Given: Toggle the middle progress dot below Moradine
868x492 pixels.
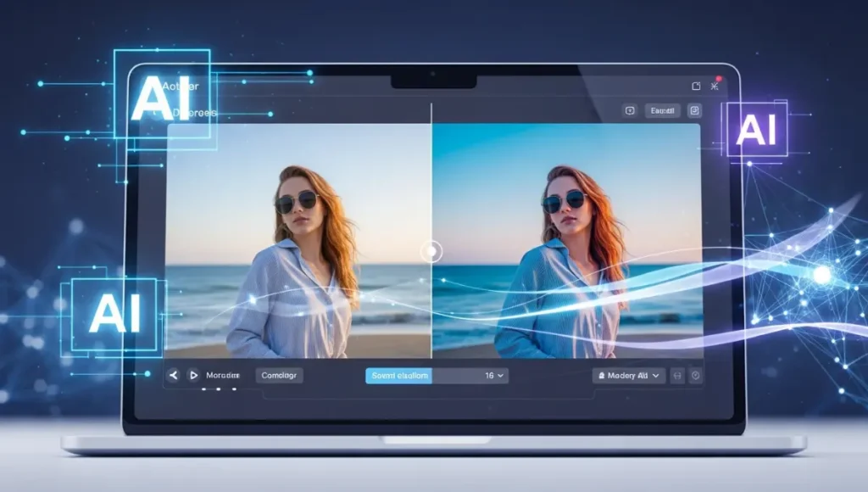Looking at the screenshot, I should coord(217,388).
